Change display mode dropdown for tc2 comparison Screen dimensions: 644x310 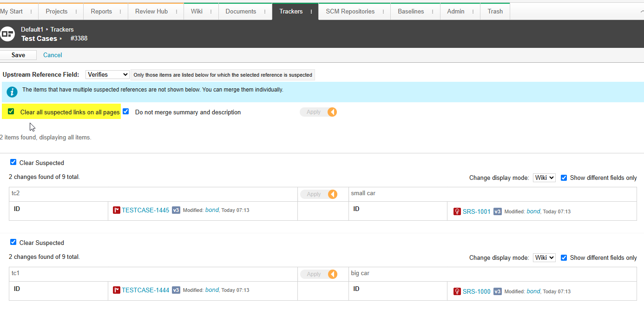pos(544,177)
